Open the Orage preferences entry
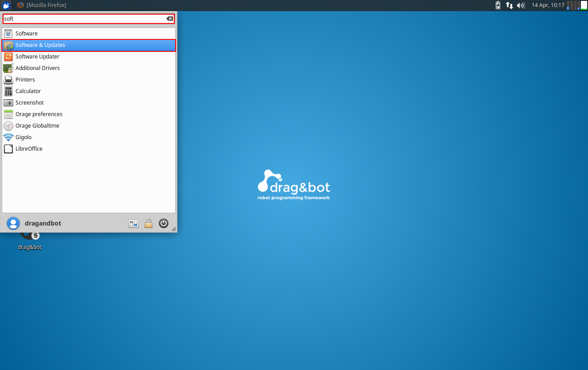Viewport: 588px width, 370px height. coord(89,114)
